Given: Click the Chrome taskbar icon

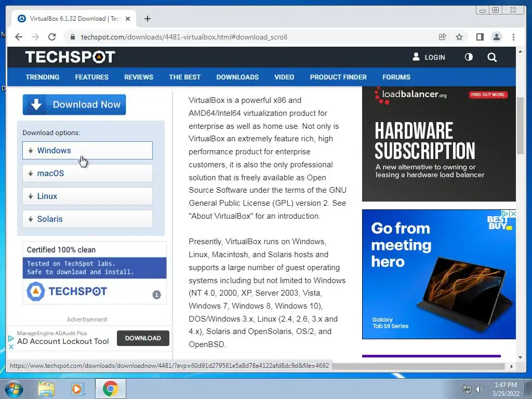Looking at the screenshot, I should (x=110, y=389).
